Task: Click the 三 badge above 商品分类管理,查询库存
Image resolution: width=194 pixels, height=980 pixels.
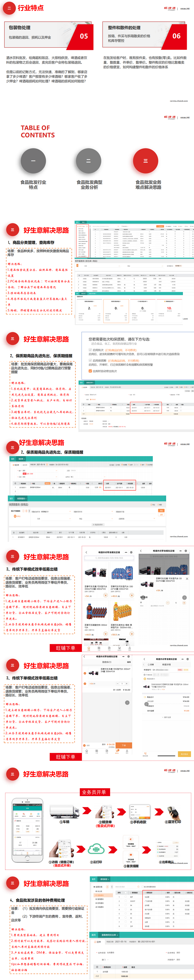Action: pos(13,230)
